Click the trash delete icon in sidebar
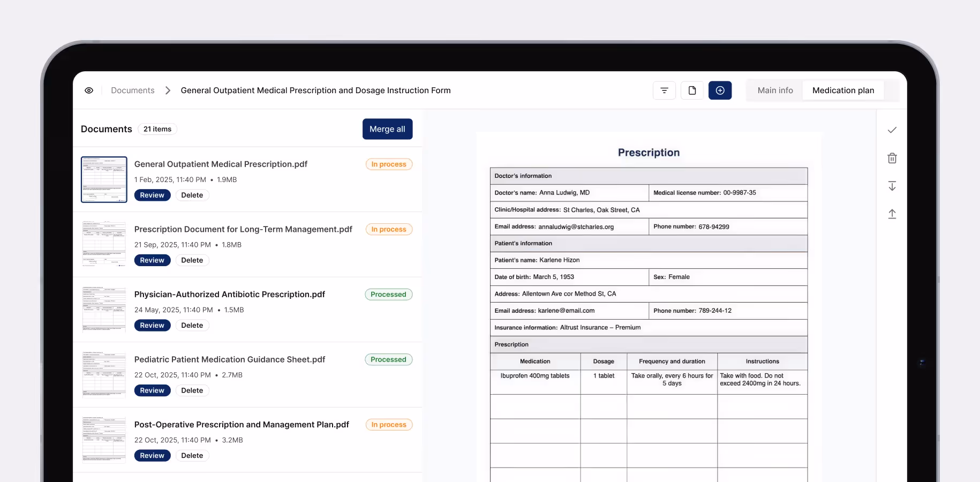The image size is (980, 482). click(892, 158)
